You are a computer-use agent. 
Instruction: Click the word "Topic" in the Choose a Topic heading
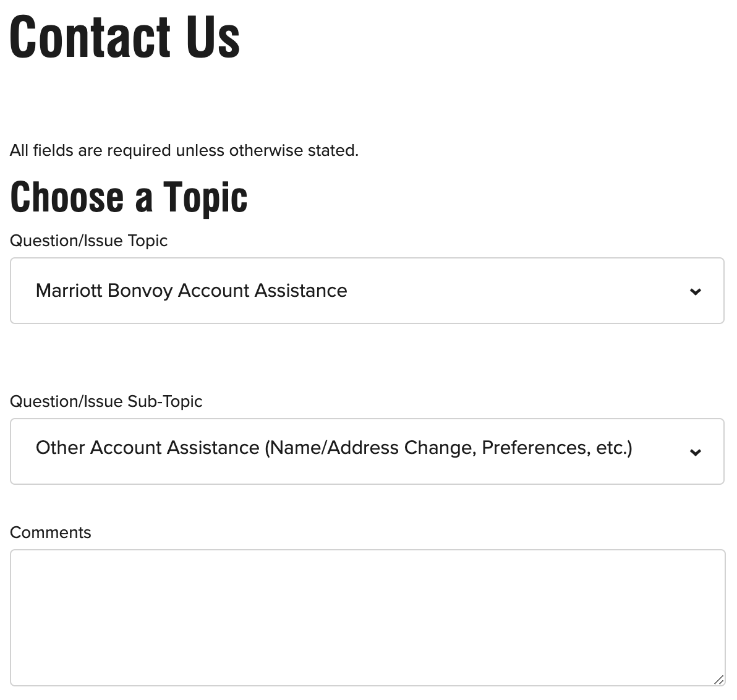coord(205,197)
